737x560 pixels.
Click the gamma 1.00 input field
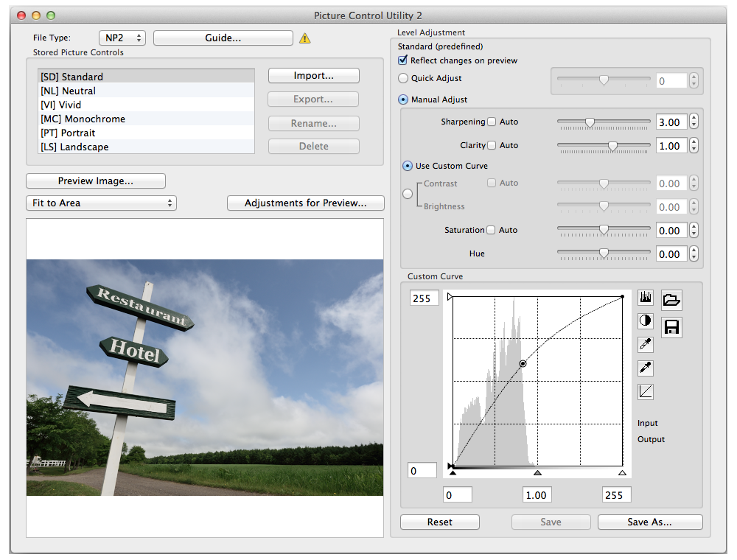(537, 495)
